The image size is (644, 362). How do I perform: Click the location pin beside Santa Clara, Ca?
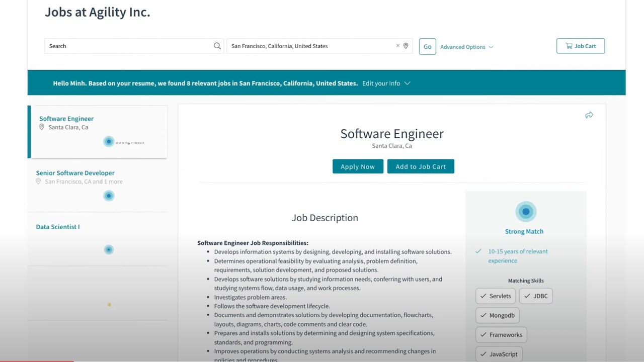(x=42, y=127)
